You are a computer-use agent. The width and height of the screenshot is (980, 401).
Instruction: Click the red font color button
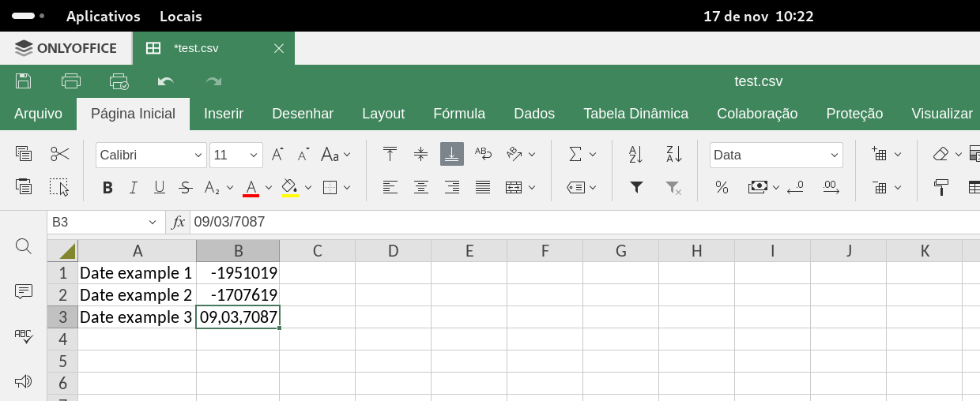point(251,188)
